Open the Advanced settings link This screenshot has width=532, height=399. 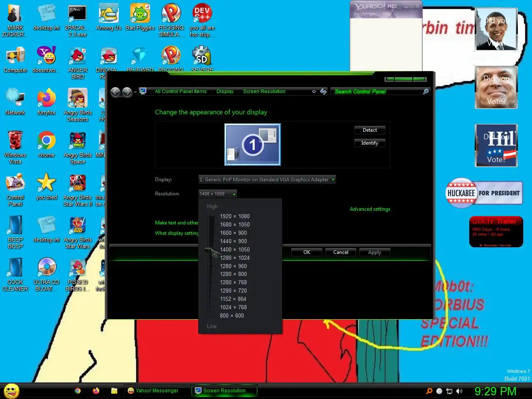(370, 209)
